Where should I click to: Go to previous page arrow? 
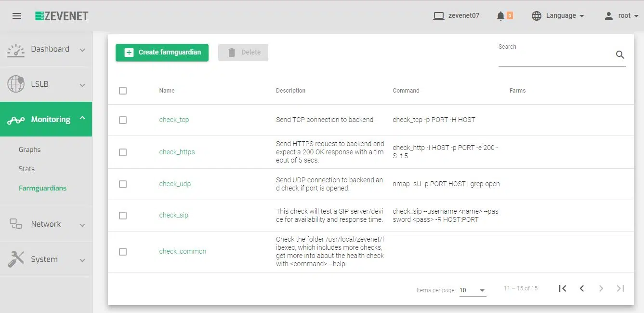click(x=582, y=288)
